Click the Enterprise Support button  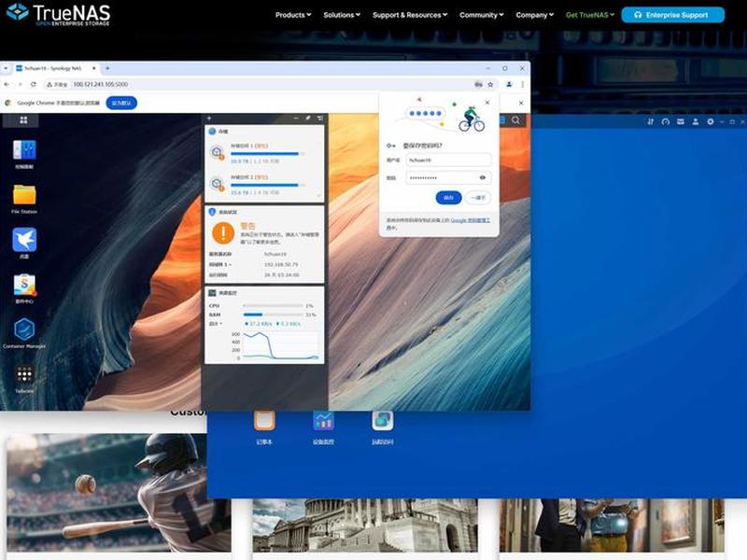(x=672, y=15)
